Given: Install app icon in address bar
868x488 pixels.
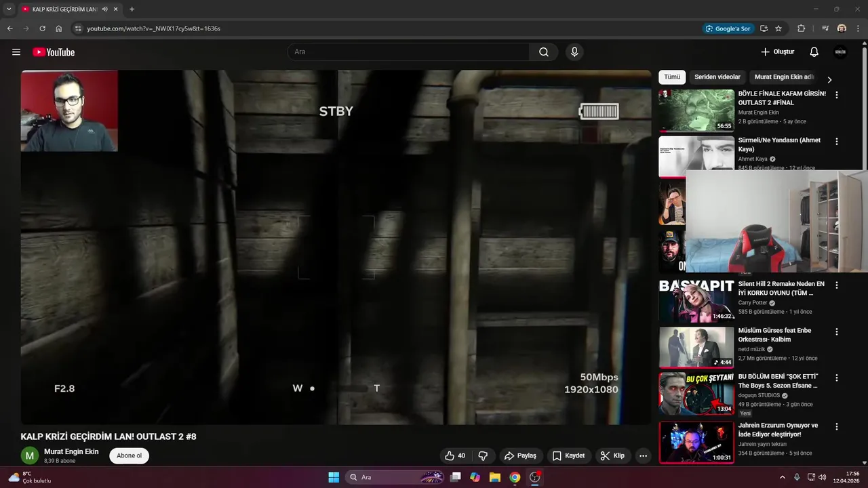Looking at the screenshot, I should click(x=764, y=28).
